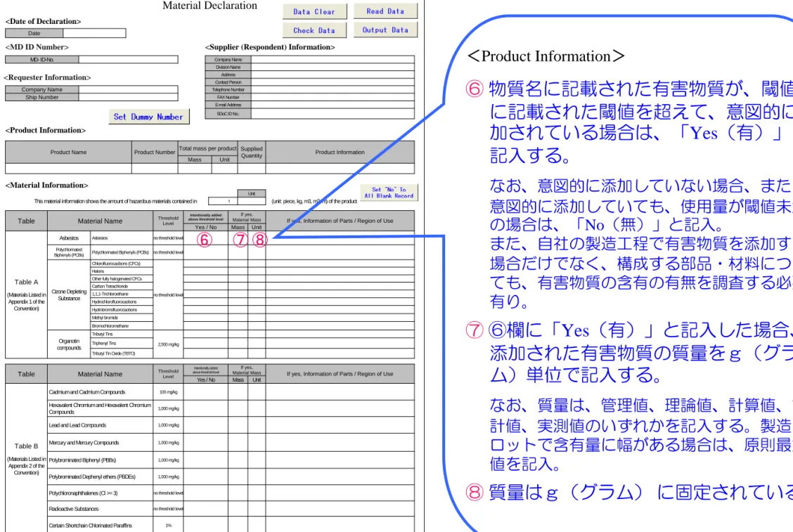Select the empty cell under Product Name
The height and width of the screenshot is (532, 793).
[68, 169]
